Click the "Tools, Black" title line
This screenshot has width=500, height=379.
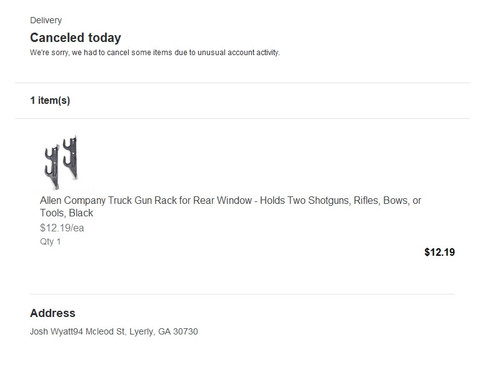[x=67, y=213]
